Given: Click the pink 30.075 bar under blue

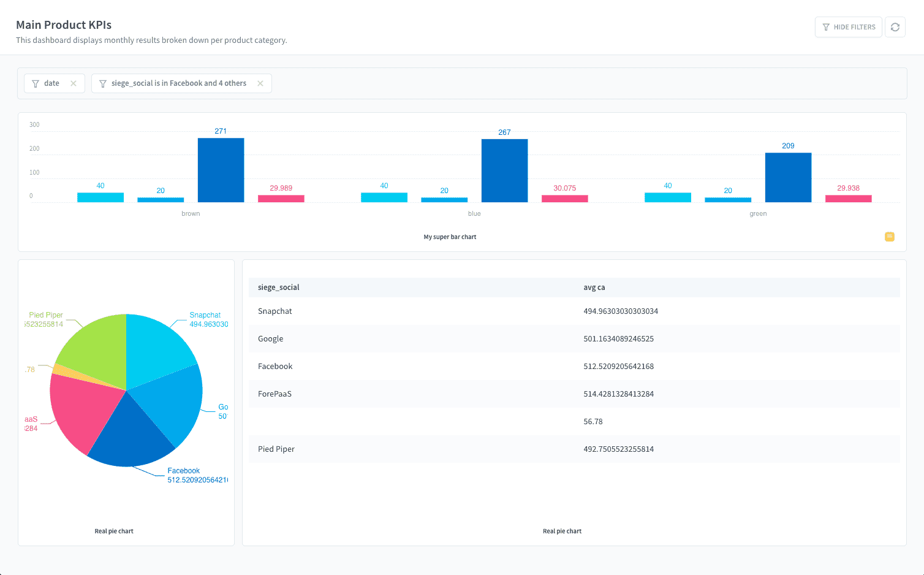Looking at the screenshot, I should pos(565,199).
